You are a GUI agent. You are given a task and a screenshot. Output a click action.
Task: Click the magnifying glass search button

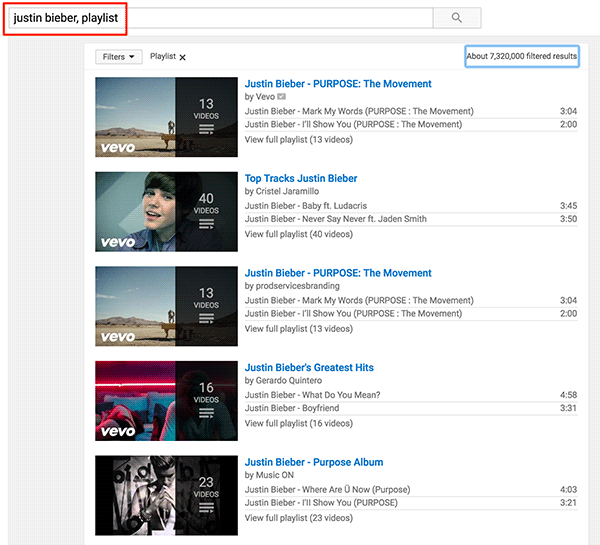coord(457,18)
